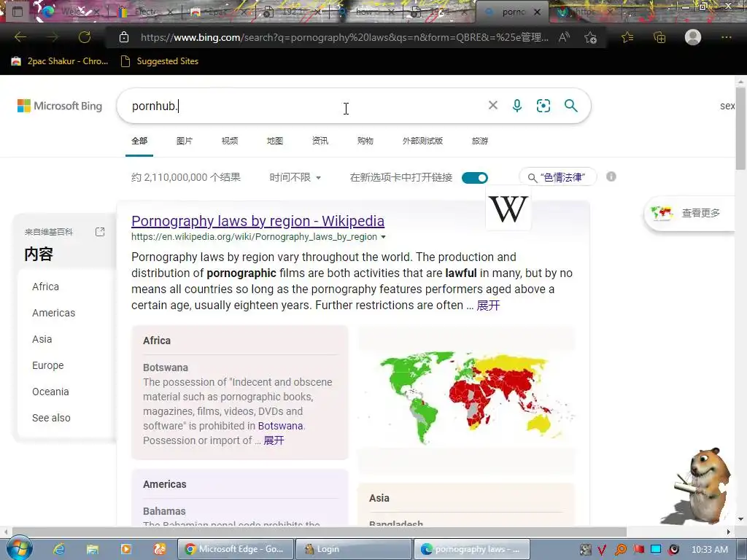Click inside the Bing search input field
747x560 pixels.
(305, 106)
